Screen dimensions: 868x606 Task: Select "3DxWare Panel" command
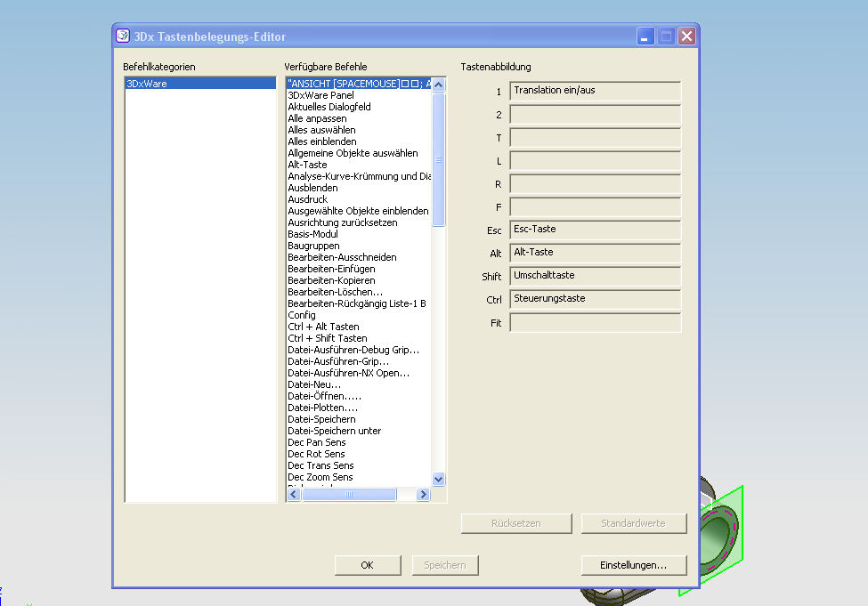point(358,95)
